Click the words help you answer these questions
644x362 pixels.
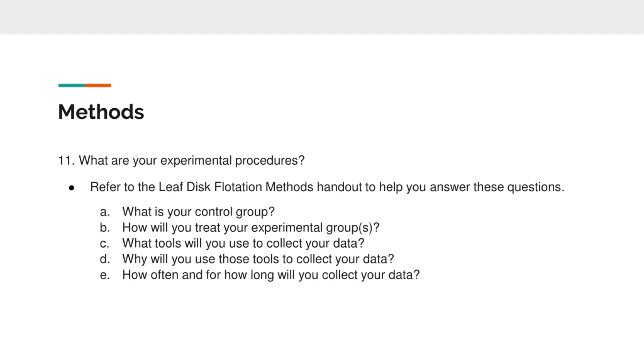[x=472, y=187]
